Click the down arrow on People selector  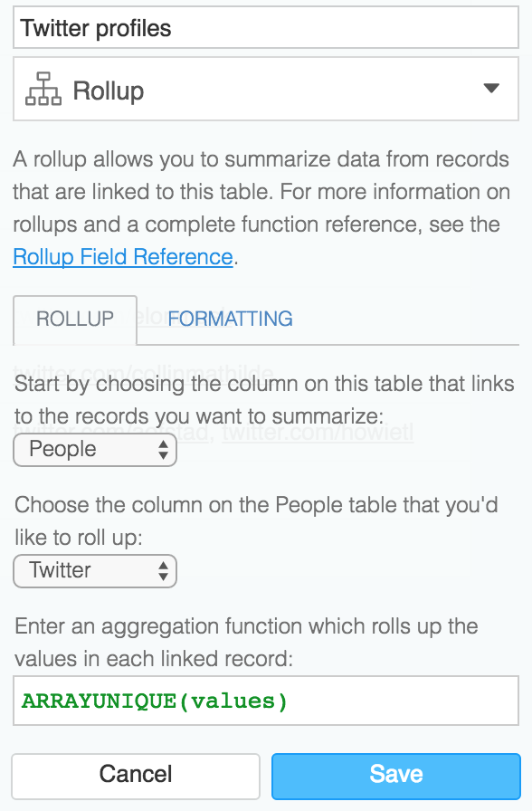coord(164,455)
